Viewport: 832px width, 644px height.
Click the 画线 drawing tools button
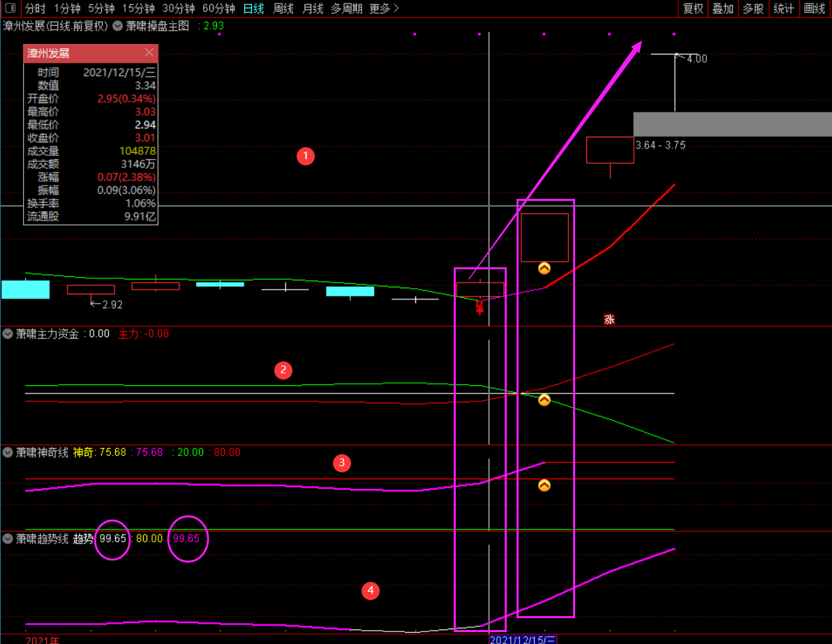point(815,8)
